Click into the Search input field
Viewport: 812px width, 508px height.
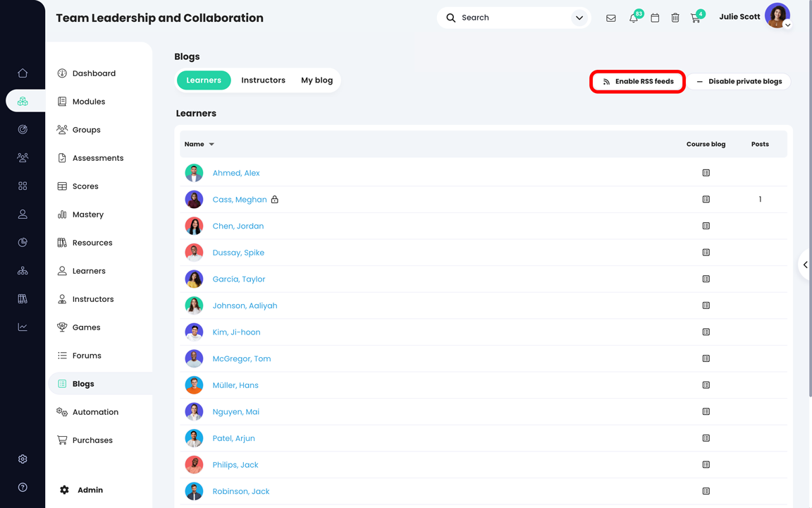tap(515, 18)
